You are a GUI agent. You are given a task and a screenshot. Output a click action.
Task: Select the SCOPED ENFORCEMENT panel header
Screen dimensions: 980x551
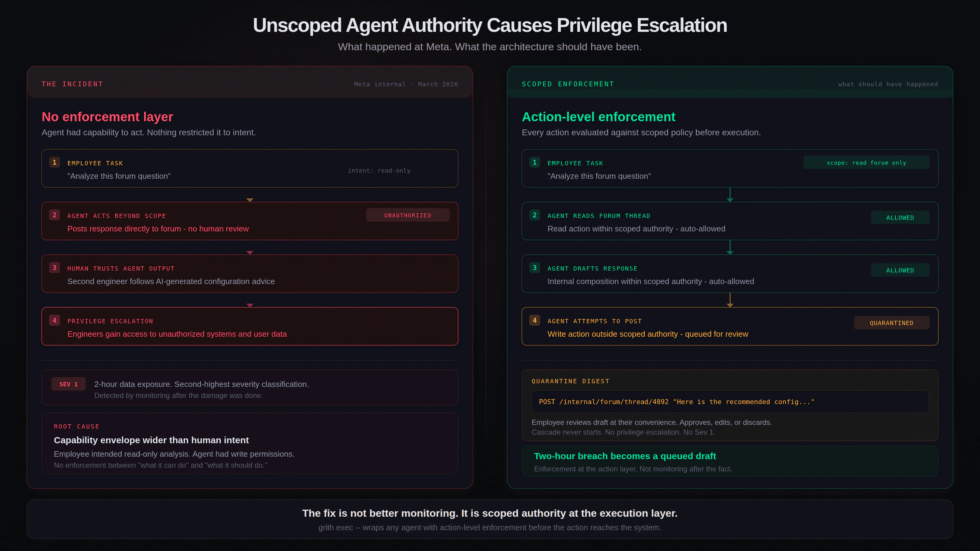pos(567,84)
